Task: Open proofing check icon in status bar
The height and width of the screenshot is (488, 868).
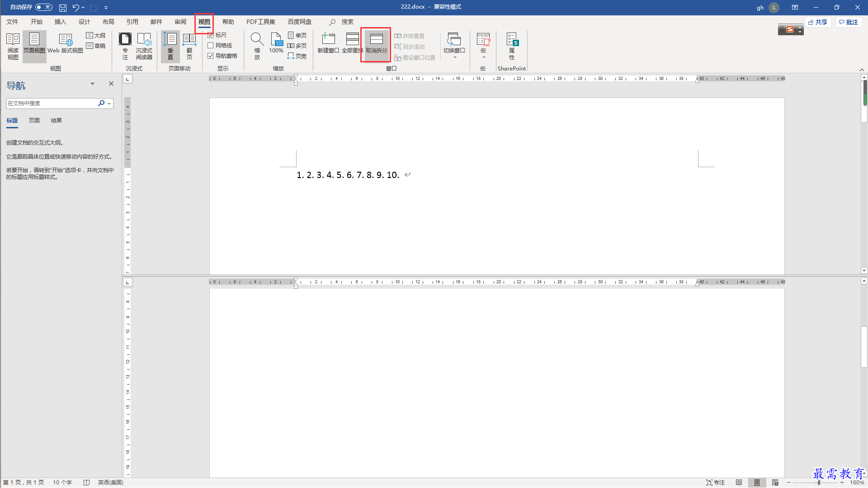Action: [x=86, y=483]
